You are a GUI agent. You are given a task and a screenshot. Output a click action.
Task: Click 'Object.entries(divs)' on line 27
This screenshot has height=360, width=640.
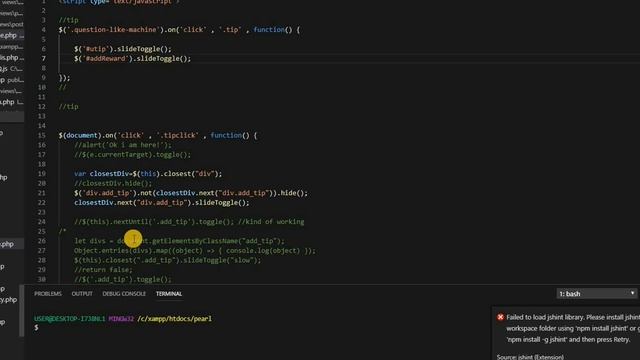point(113,251)
